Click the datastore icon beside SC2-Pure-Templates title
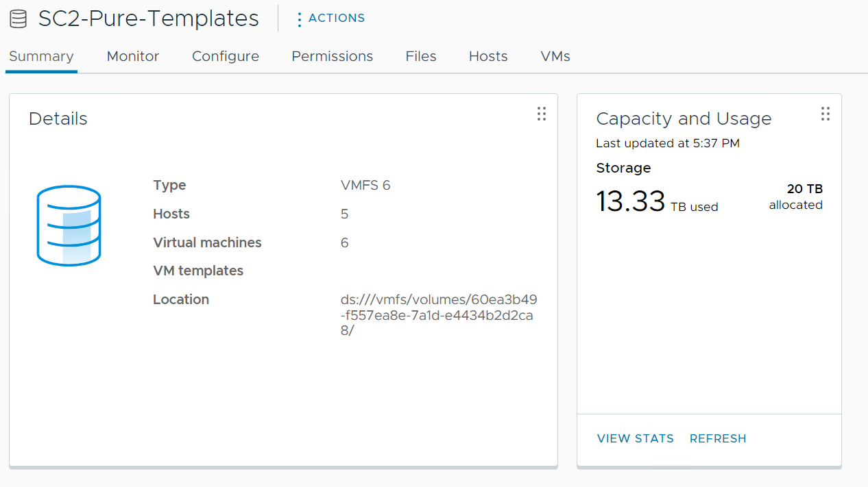This screenshot has height=487, width=868. pos(19,18)
